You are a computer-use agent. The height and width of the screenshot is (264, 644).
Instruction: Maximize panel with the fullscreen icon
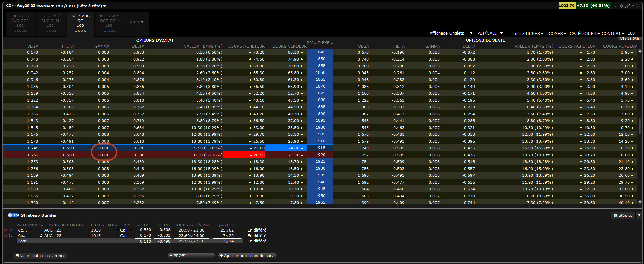point(639,6)
